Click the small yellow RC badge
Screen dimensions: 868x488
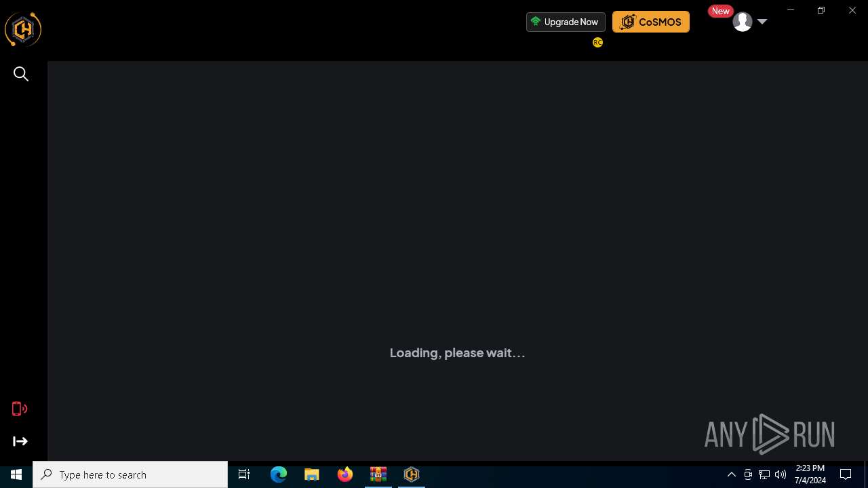(597, 42)
